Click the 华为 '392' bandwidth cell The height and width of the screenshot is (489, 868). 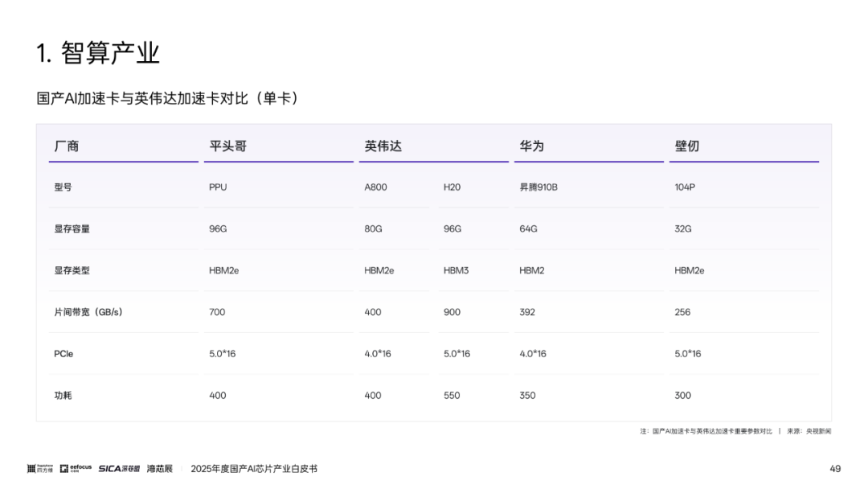click(527, 312)
